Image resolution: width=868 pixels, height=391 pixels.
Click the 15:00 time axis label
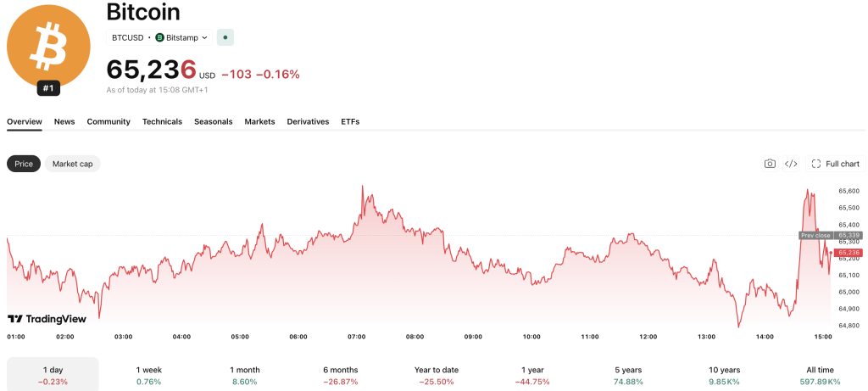[x=823, y=337]
